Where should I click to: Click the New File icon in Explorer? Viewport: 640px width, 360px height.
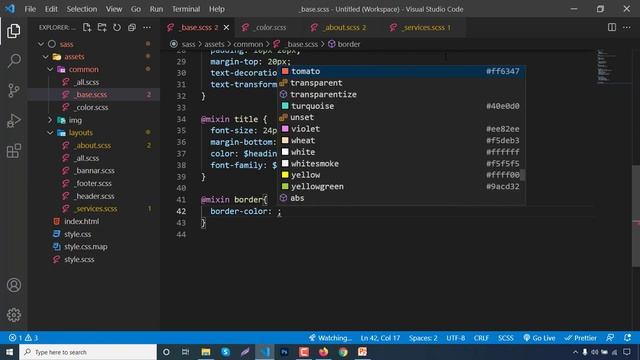[87, 27]
